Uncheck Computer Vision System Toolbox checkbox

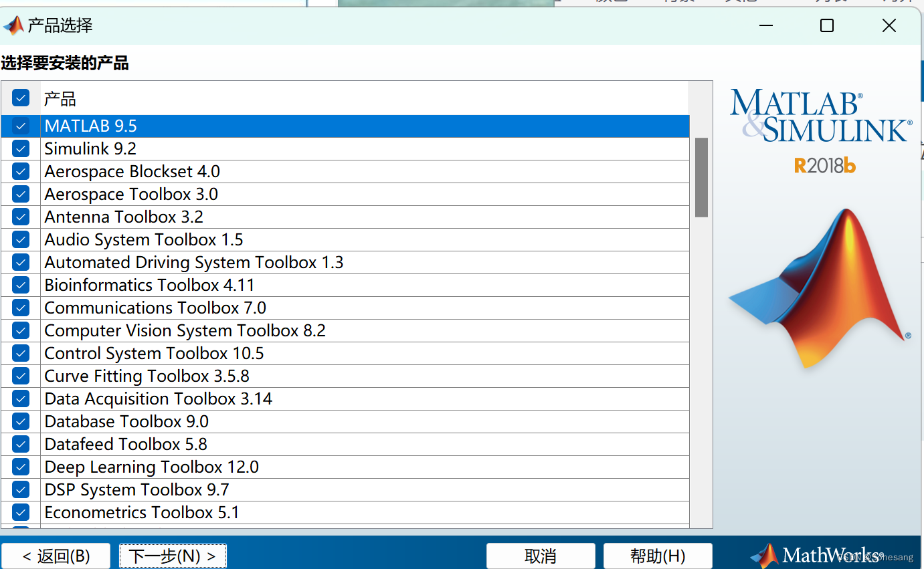point(21,330)
